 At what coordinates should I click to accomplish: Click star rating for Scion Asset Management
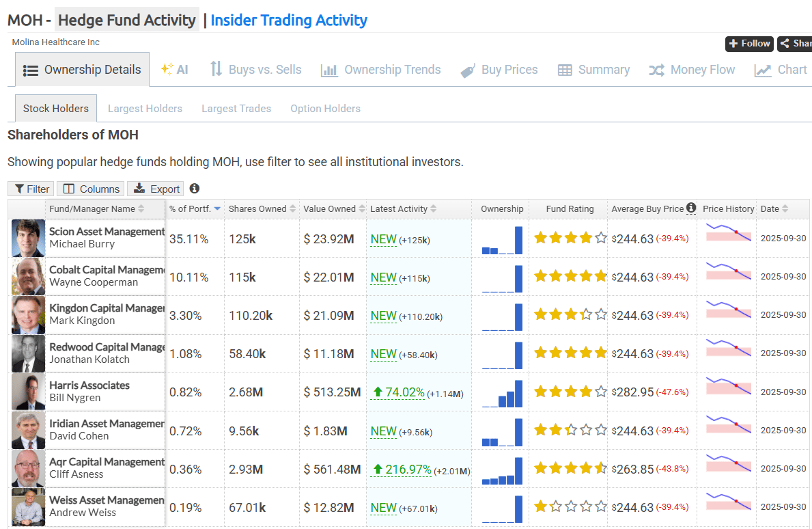[x=570, y=239]
